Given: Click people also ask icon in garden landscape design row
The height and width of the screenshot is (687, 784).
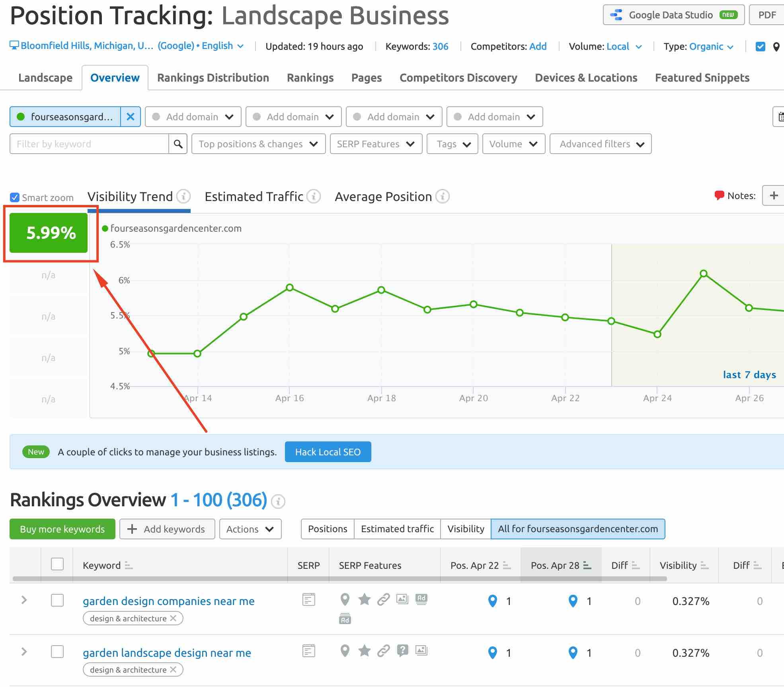Looking at the screenshot, I should click(402, 651).
